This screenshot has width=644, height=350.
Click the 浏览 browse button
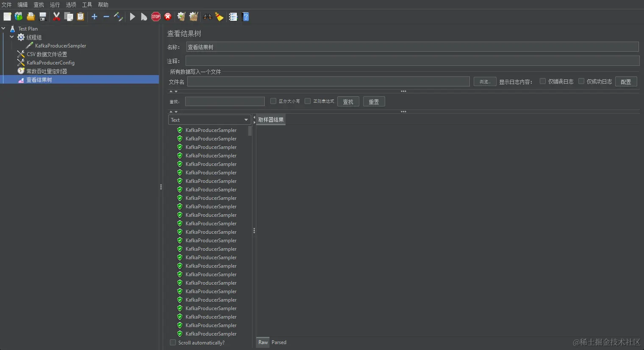pyautogui.click(x=485, y=81)
